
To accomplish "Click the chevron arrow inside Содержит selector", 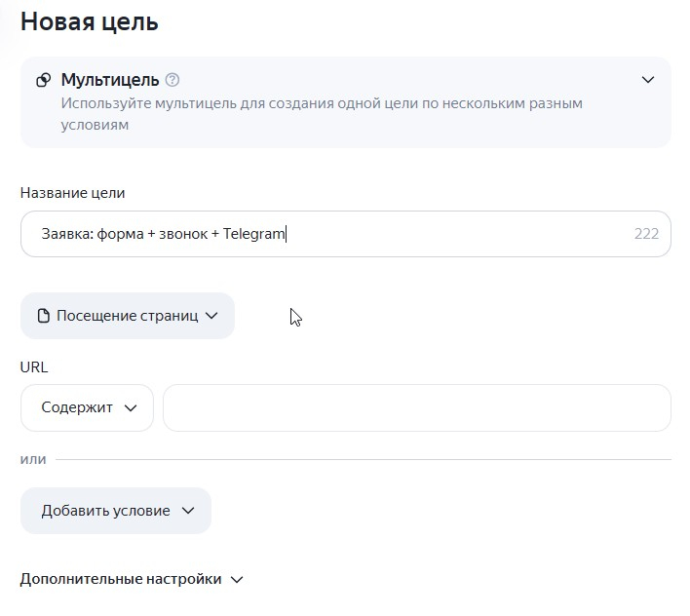I will coord(131,408).
